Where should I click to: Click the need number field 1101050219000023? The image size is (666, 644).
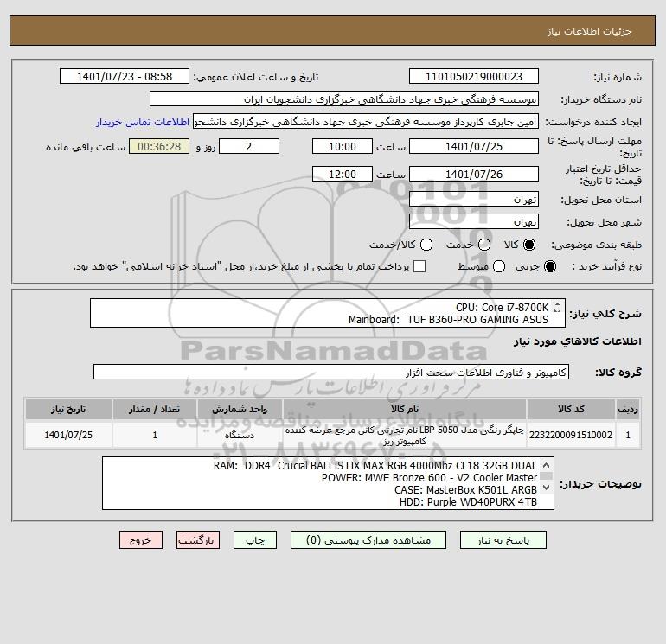(x=474, y=76)
